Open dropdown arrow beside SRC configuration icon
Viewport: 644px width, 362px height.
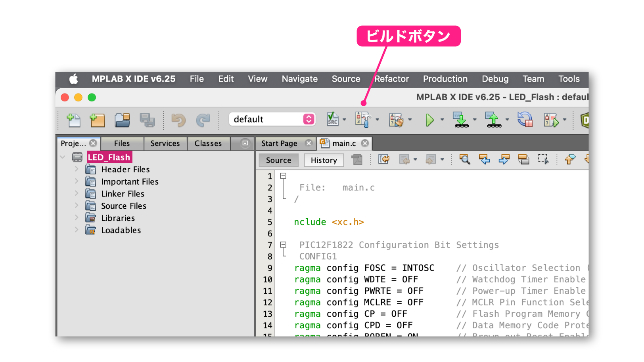click(x=344, y=120)
